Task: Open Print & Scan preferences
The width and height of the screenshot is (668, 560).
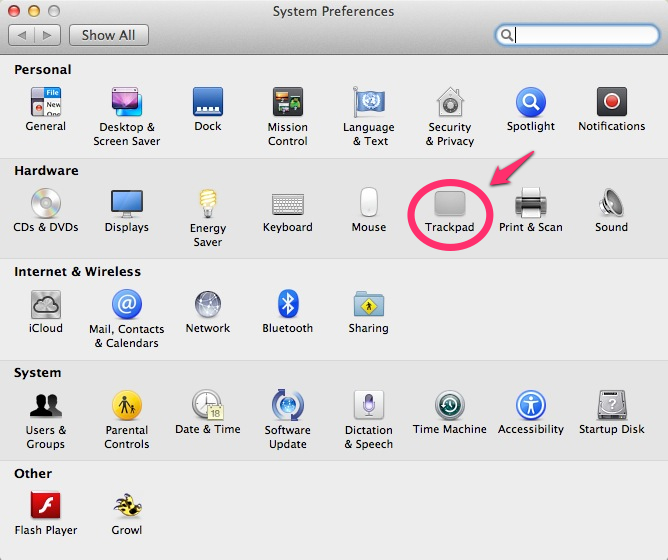Action: [x=530, y=204]
